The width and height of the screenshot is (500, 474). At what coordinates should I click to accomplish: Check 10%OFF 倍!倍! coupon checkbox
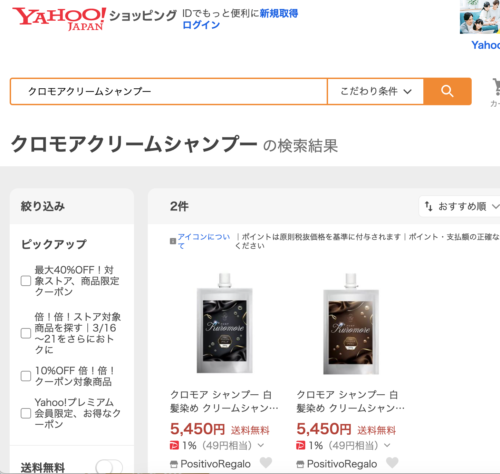tap(26, 376)
